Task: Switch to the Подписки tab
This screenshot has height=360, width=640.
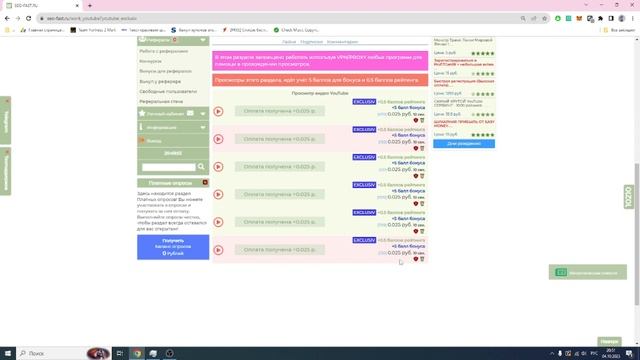Action: 311,42
